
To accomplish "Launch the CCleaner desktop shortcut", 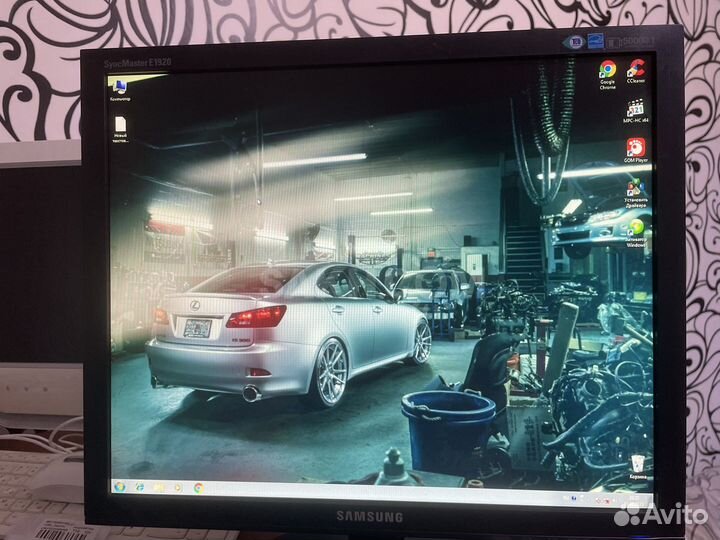I will point(636,71).
